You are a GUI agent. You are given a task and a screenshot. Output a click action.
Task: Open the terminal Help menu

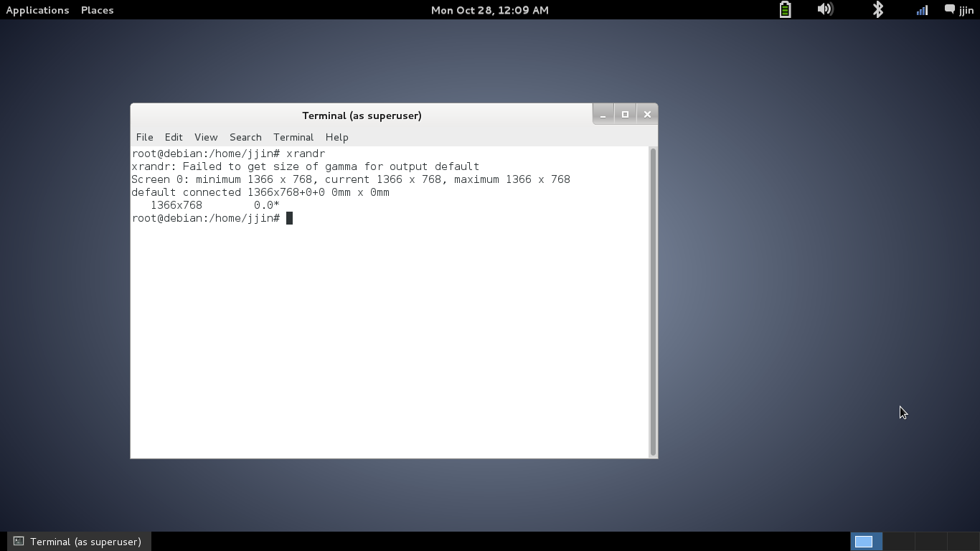tap(336, 137)
